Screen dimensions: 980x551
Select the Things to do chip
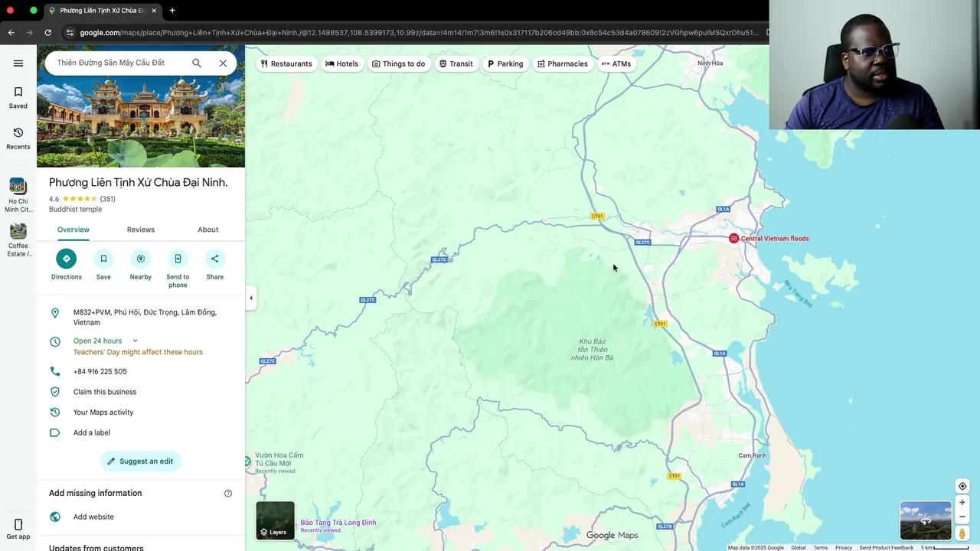398,64
